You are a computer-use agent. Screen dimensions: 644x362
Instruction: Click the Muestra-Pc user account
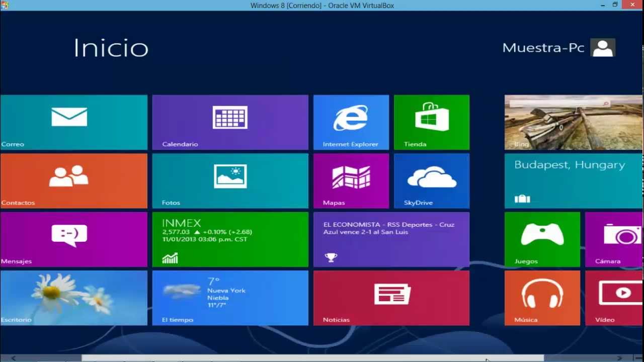click(558, 48)
